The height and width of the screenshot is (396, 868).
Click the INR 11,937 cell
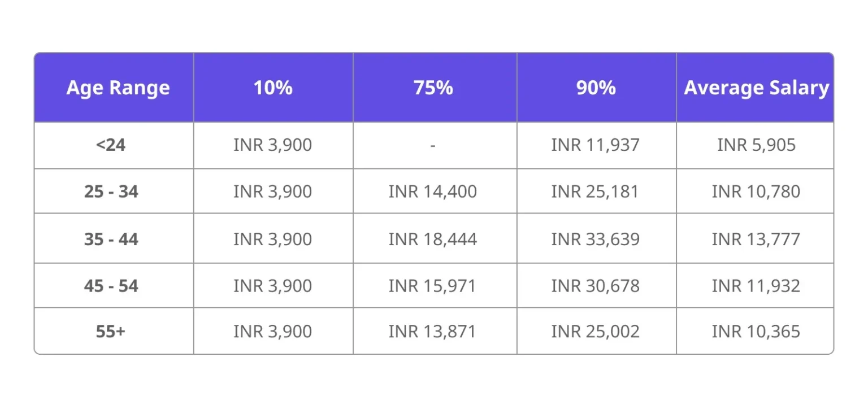[x=596, y=145]
